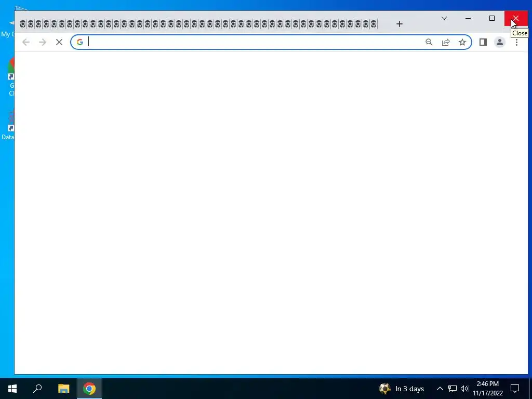Open a new tab with the plus button
The height and width of the screenshot is (399, 532).
point(400,24)
